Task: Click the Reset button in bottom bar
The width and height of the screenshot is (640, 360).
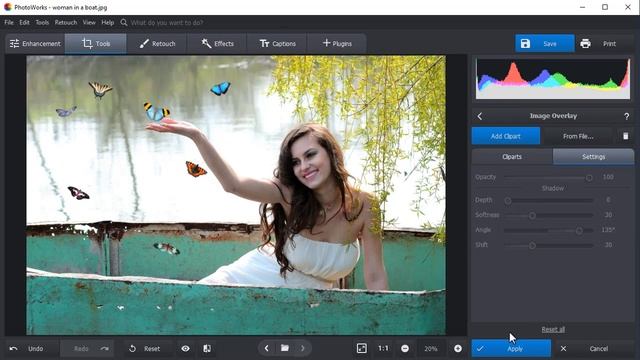Action: (145, 349)
